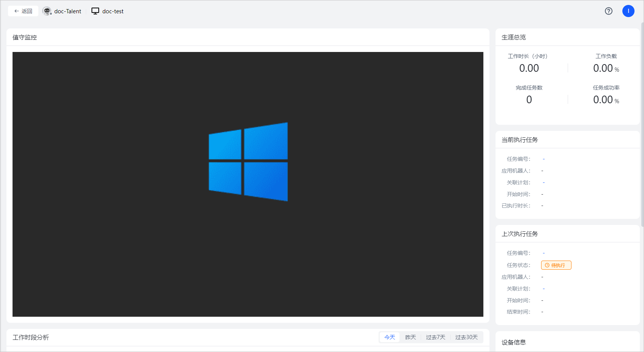
Task: Open the blue user avatar menu
Action: [x=628, y=11]
